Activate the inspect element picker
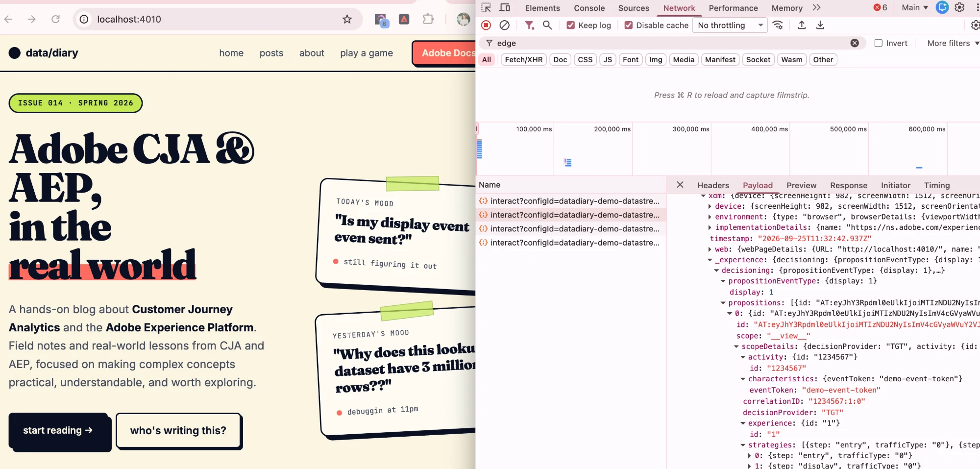 (x=486, y=8)
